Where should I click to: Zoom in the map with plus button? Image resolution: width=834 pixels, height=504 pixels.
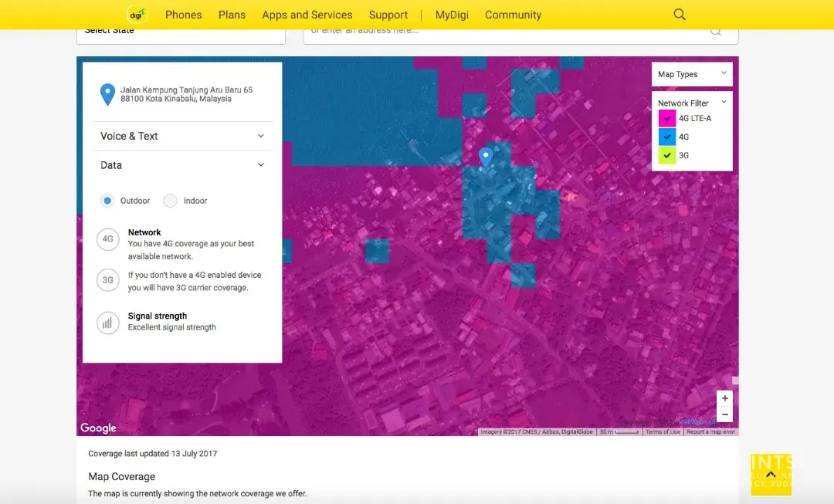(x=724, y=399)
